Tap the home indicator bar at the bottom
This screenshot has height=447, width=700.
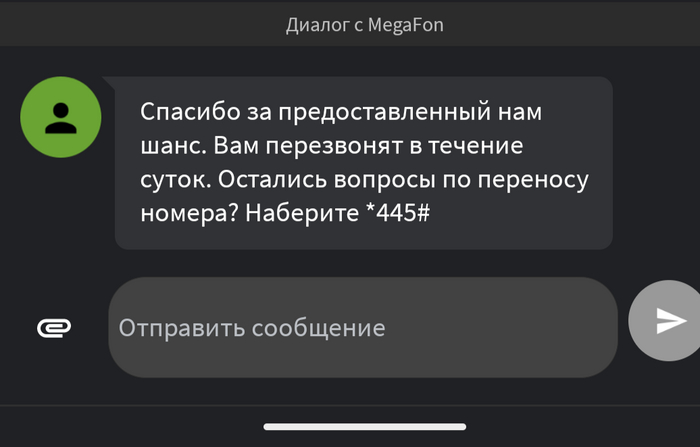point(365,427)
